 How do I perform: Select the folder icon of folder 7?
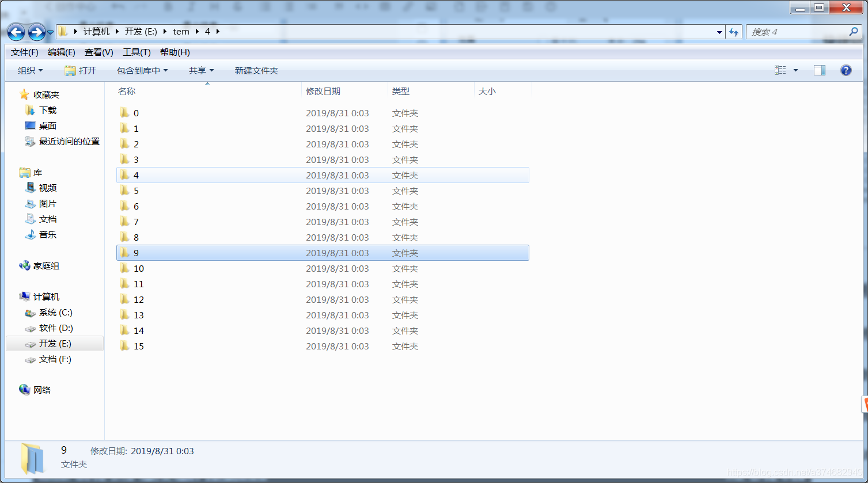(124, 222)
